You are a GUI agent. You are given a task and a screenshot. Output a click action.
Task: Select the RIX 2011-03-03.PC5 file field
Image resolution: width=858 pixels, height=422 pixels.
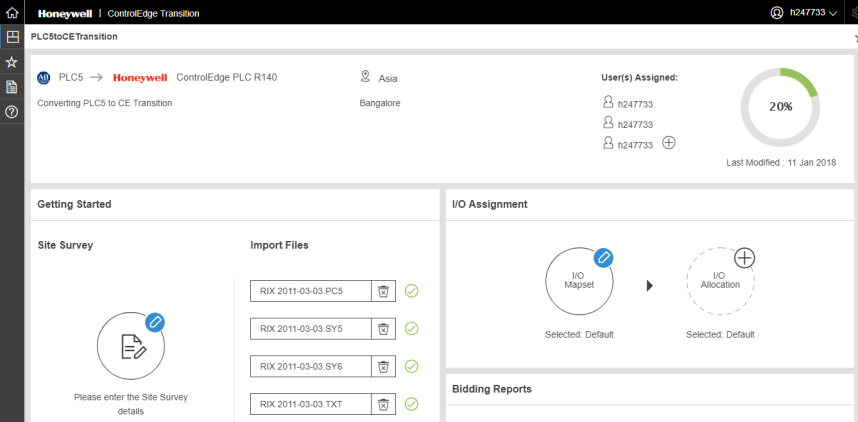pos(311,291)
